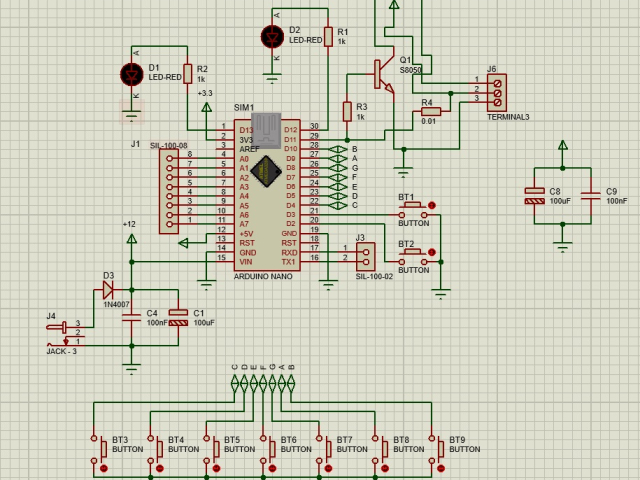Pick the R1 1k resistor body
Image resolution: width=640 pixels, height=480 pixels.
point(328,37)
